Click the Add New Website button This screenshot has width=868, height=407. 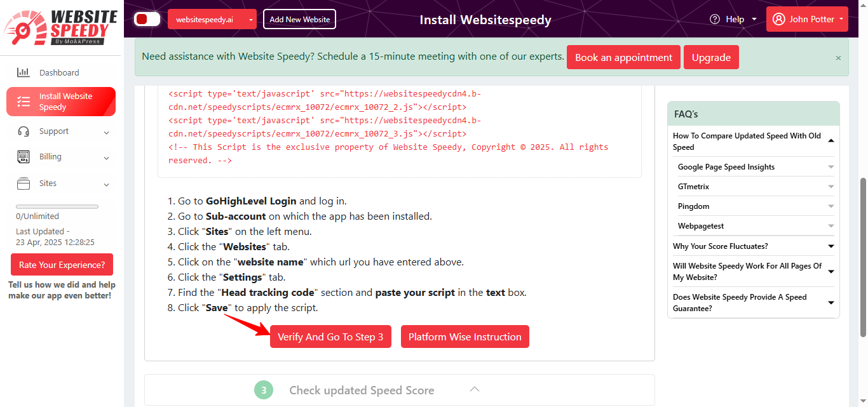point(299,19)
